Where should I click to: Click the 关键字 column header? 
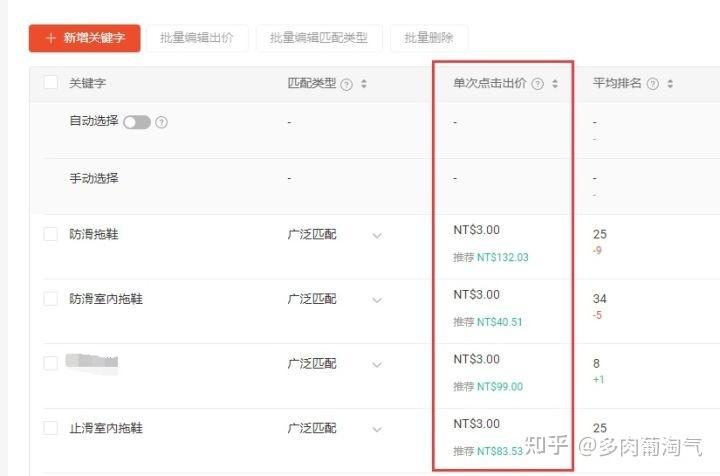(x=87, y=84)
